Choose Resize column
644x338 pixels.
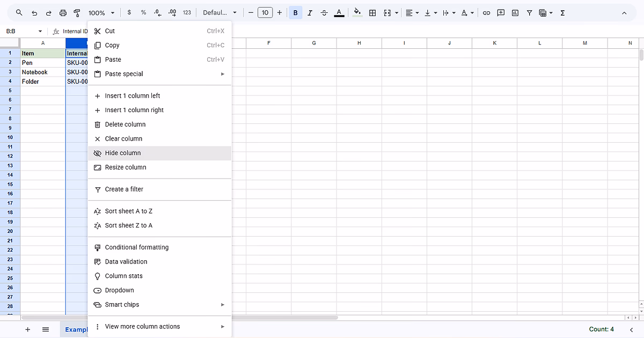[159, 167]
